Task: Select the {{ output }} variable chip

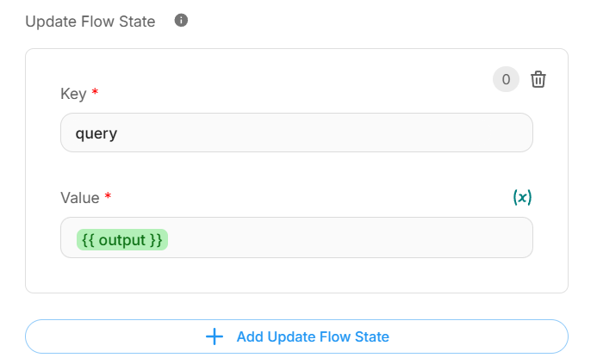Action: 122,240
